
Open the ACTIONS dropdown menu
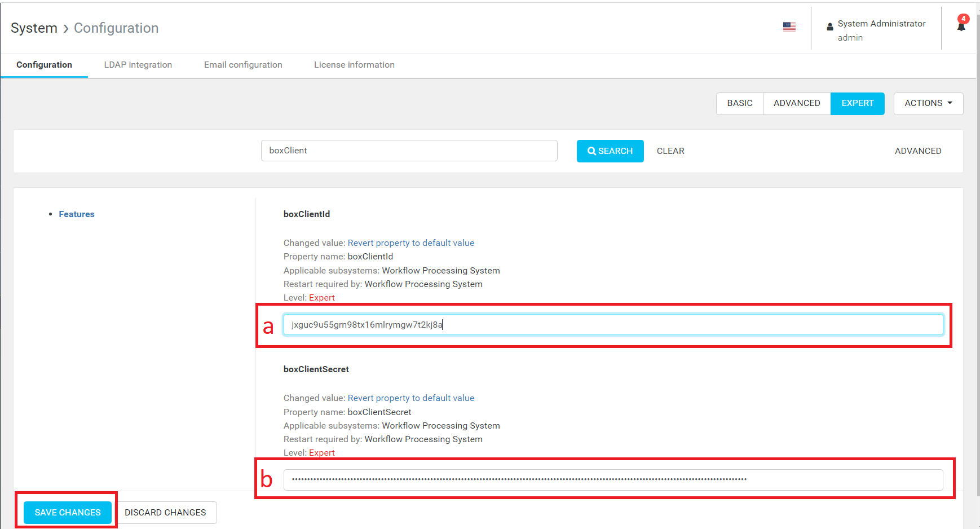(x=928, y=103)
